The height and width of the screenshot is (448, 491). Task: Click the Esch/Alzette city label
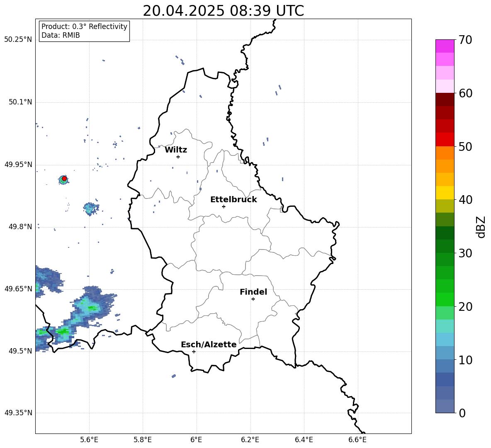209,345
